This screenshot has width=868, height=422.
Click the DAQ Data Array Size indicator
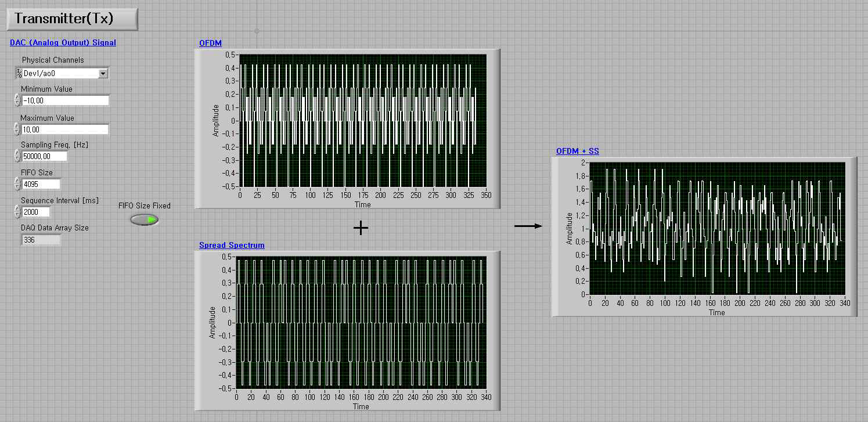click(41, 240)
